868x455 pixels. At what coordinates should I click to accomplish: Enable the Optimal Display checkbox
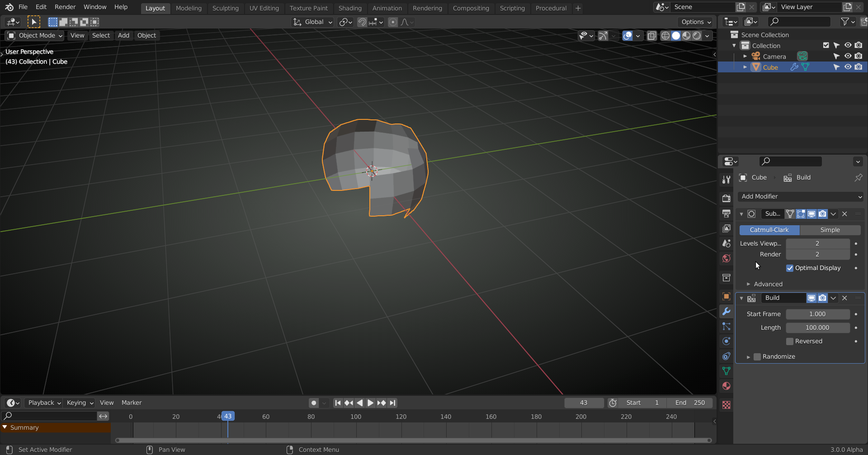(x=790, y=268)
